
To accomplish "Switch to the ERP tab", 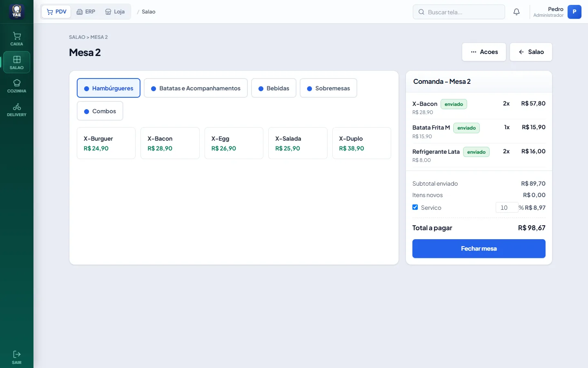I will click(86, 12).
